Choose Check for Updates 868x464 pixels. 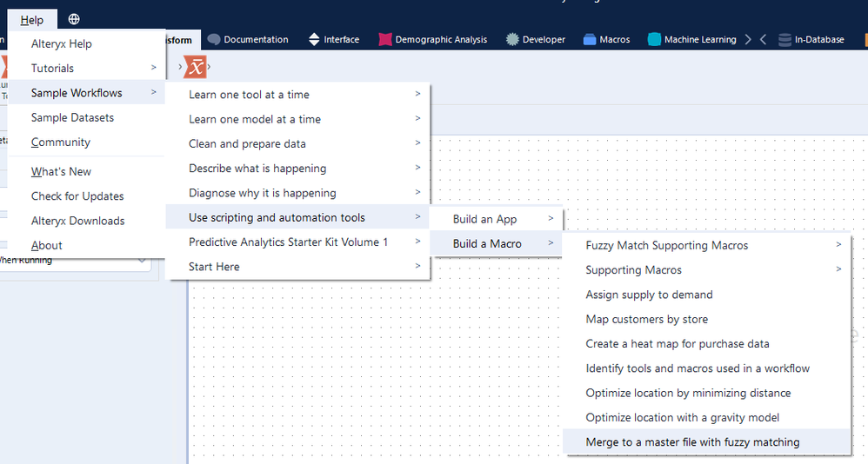tap(87, 196)
